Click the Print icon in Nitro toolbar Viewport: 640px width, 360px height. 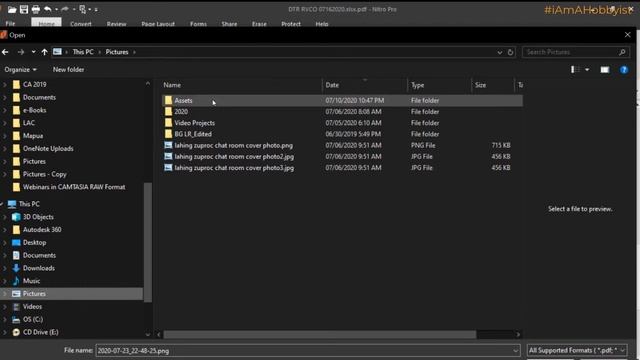(x=36, y=9)
